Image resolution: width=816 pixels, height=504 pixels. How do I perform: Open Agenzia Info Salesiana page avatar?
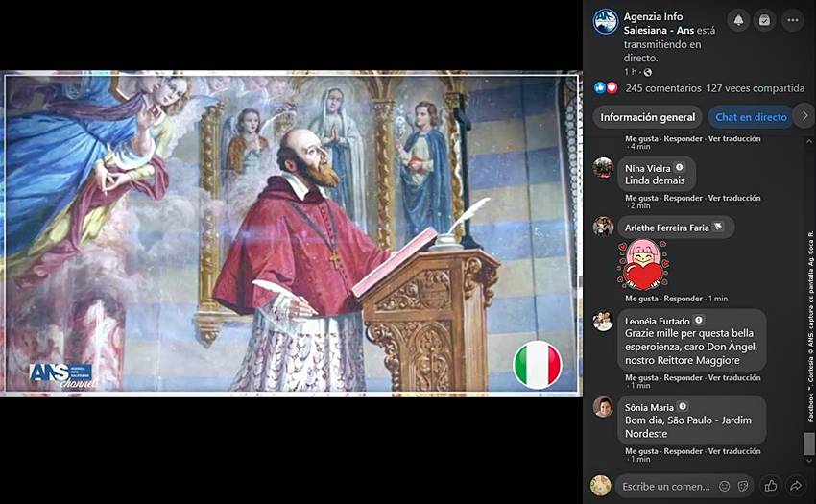click(605, 22)
